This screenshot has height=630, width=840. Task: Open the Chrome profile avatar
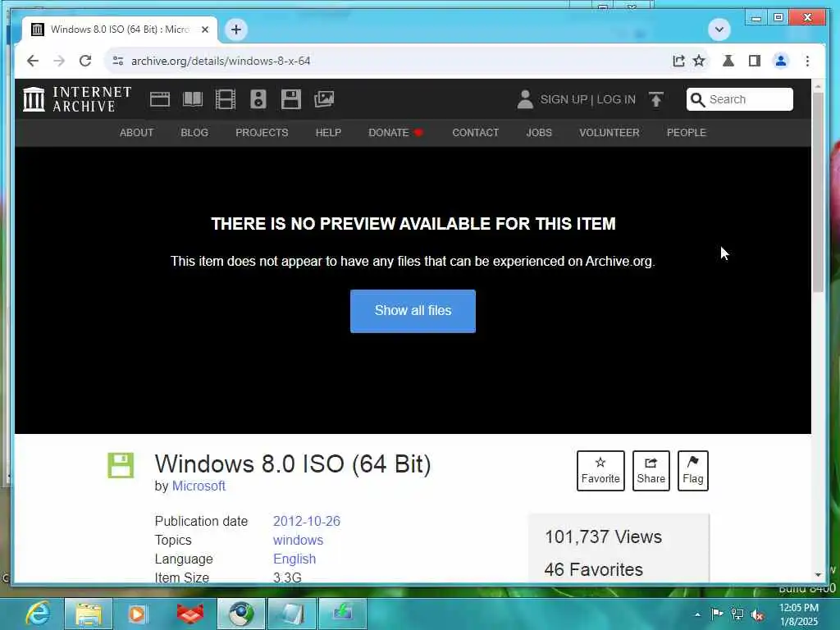tap(781, 61)
